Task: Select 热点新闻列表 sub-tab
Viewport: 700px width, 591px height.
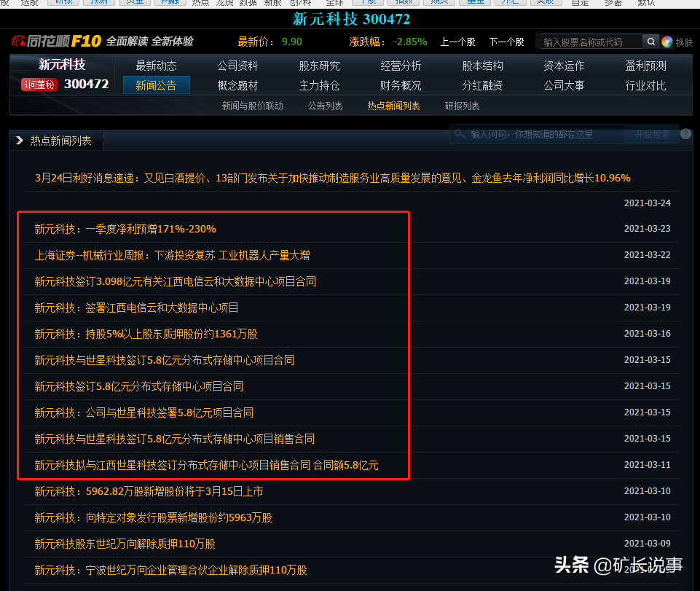Action: (393, 106)
